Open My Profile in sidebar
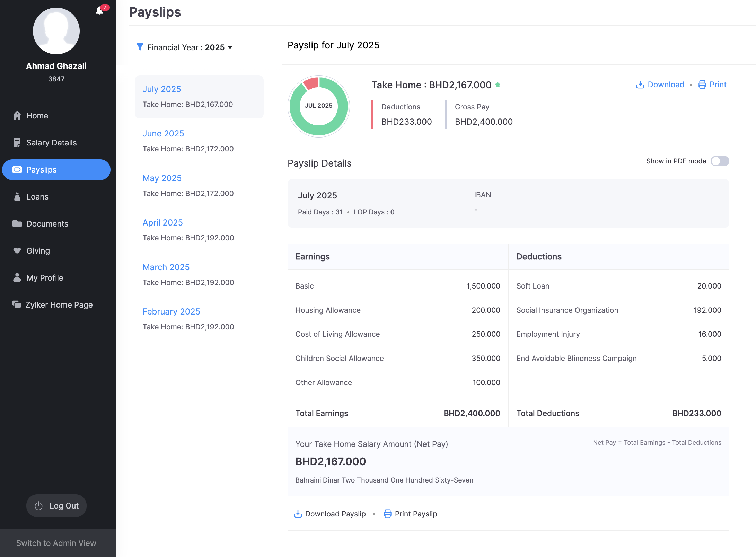 [45, 278]
